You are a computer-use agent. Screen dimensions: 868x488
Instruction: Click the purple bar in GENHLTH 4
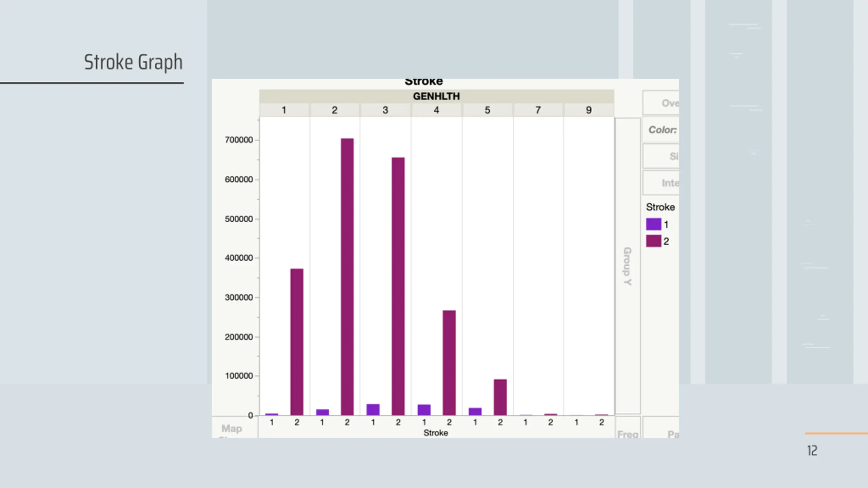tap(424, 410)
